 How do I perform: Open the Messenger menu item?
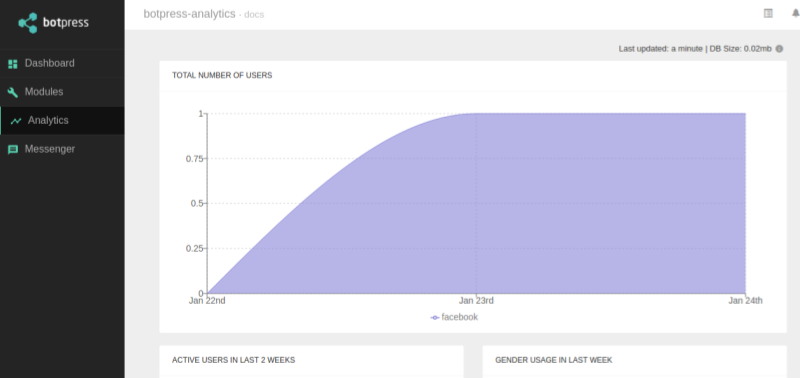click(x=62, y=149)
